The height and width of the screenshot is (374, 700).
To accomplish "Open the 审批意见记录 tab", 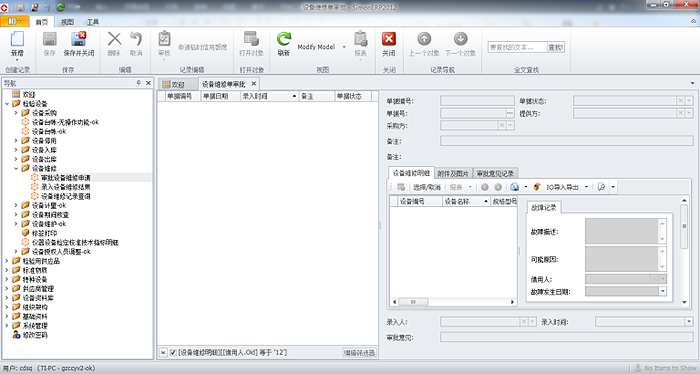I will coord(495,173).
